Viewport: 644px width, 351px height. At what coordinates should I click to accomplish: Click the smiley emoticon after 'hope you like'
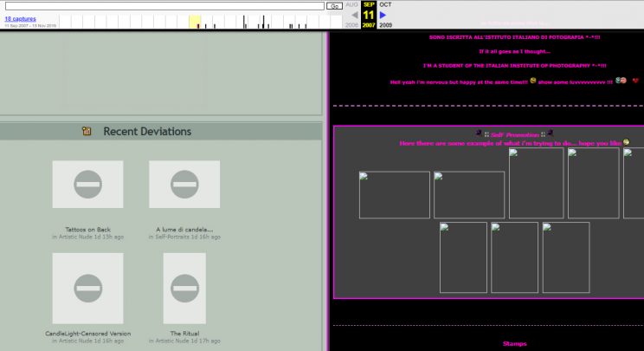626,142
